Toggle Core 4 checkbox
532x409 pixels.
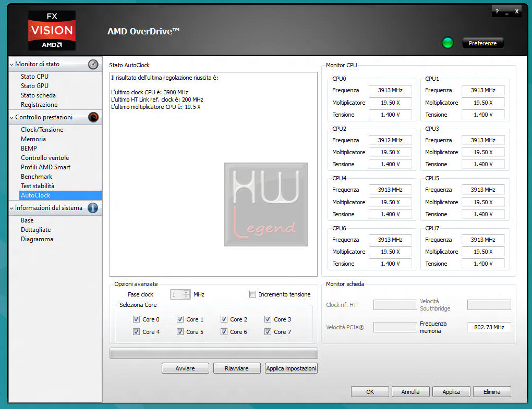coord(137,332)
